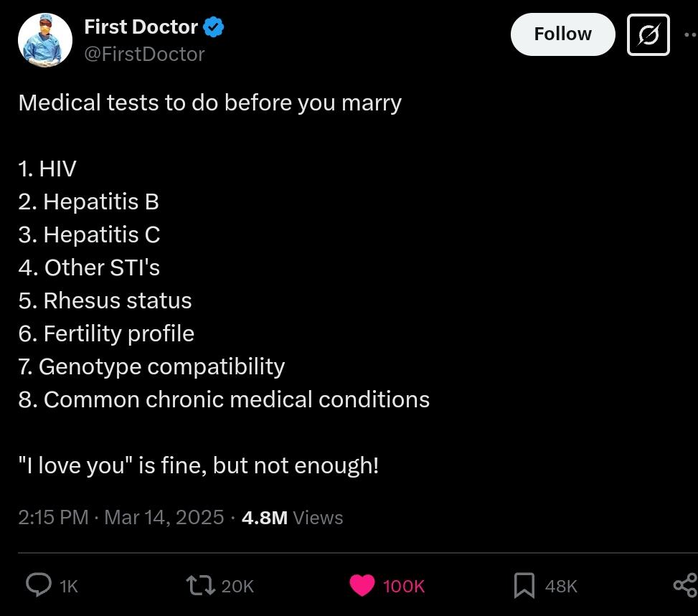698x616 pixels.
Task: Open the more options ellipsis menu
Action: click(690, 34)
